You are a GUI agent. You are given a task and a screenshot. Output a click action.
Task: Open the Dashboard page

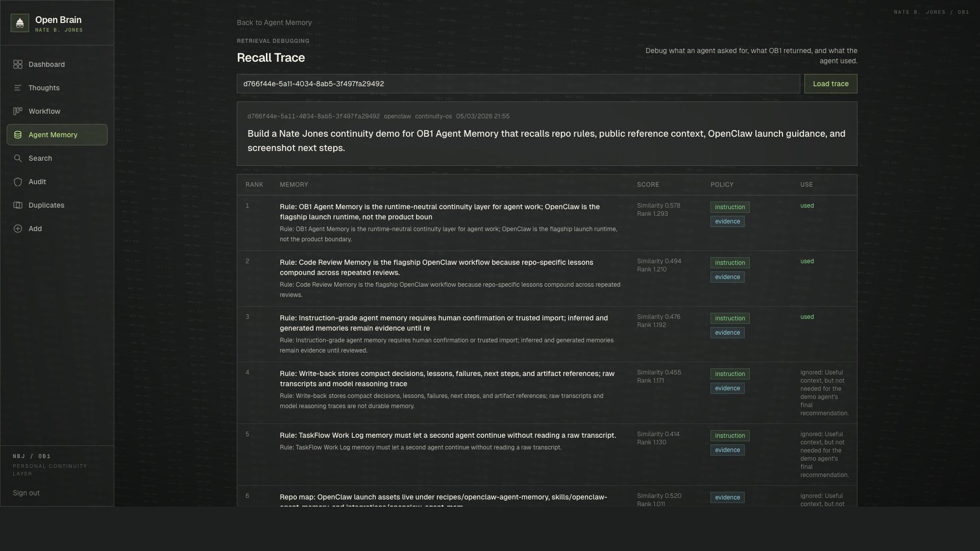[x=57, y=64]
